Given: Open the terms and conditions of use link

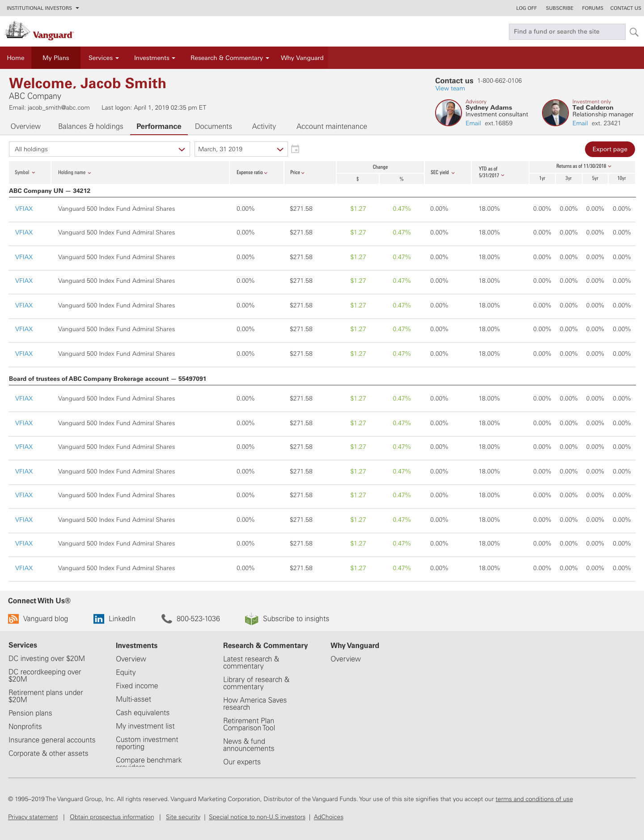Looking at the screenshot, I should tap(534, 799).
